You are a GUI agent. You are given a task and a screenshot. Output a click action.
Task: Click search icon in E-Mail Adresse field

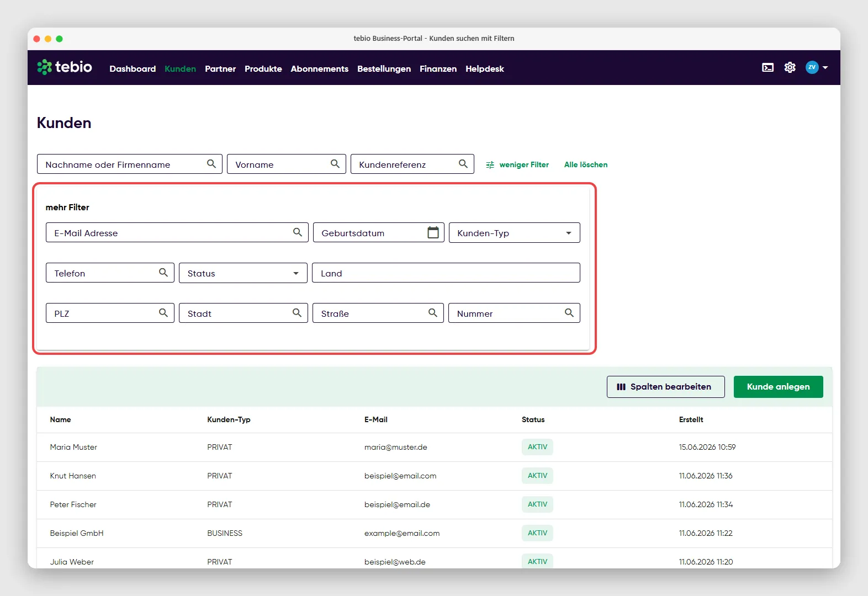click(298, 232)
